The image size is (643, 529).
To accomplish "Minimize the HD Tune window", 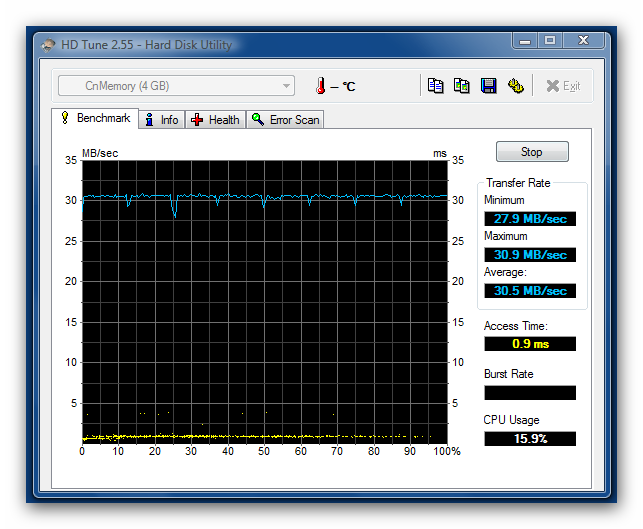I will coord(525,41).
